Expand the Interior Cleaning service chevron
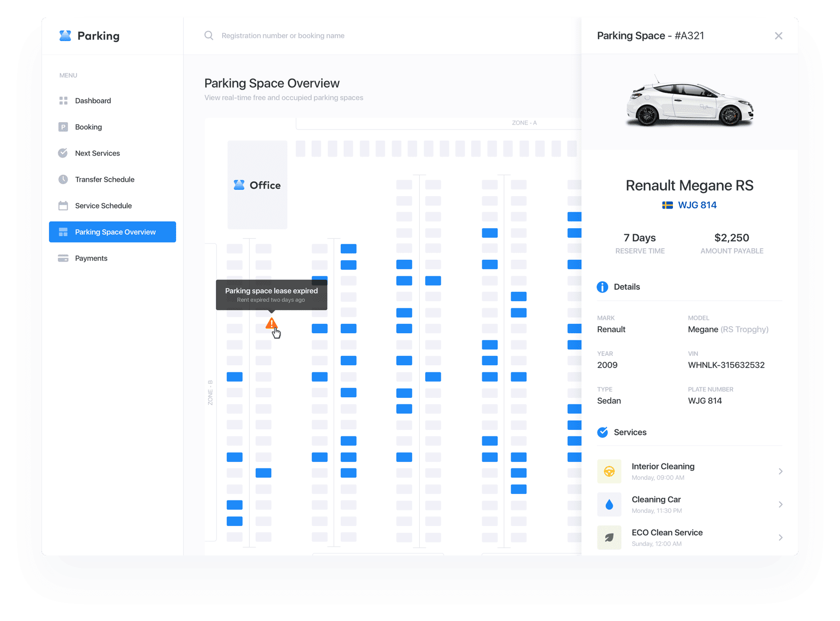The height and width of the screenshot is (621, 840). (x=780, y=471)
